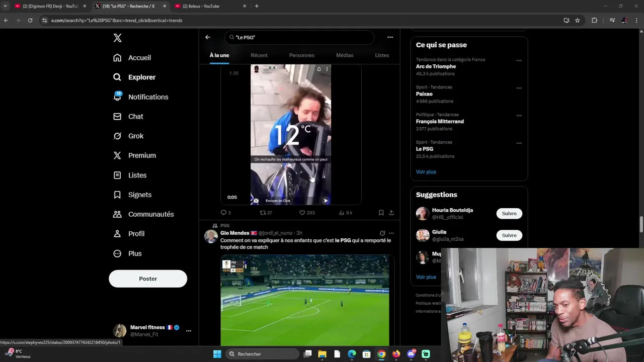Open Le PSG trend entry

[x=425, y=149]
